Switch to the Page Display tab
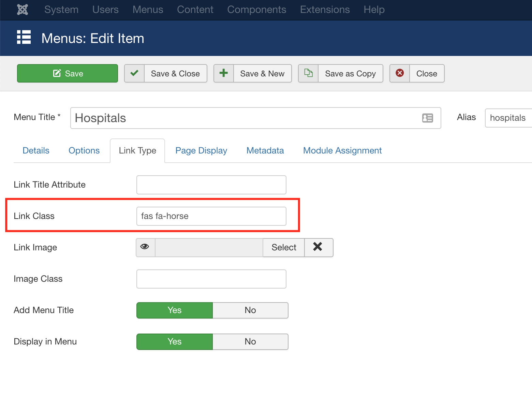Viewport: 532px width, 397px height. (201, 150)
